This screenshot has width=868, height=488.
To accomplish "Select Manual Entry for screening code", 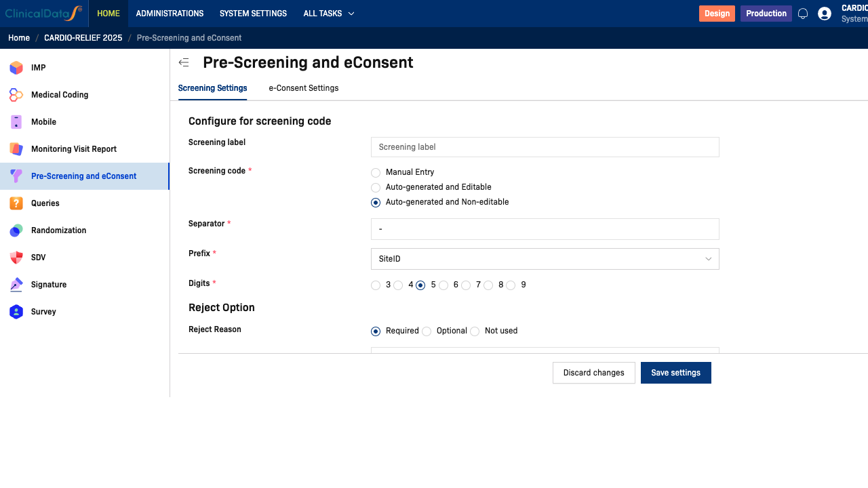I will (376, 172).
